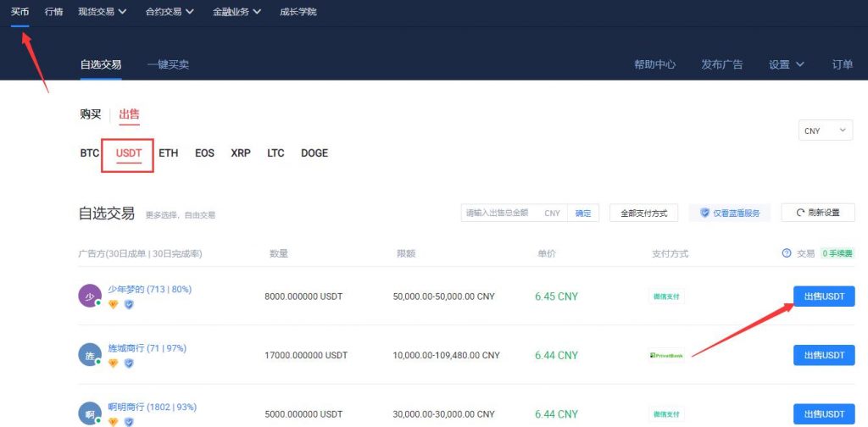Toggle the 仅看蓝盾服务 filter
868x427 pixels.
730,213
